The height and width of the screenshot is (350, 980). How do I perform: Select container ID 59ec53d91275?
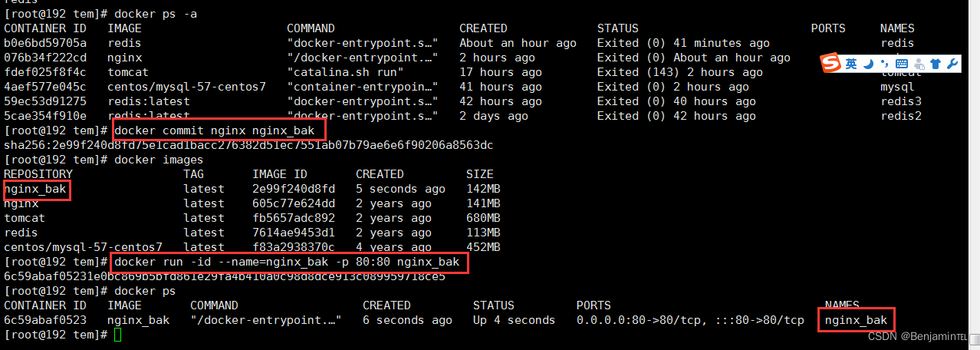pos(45,101)
